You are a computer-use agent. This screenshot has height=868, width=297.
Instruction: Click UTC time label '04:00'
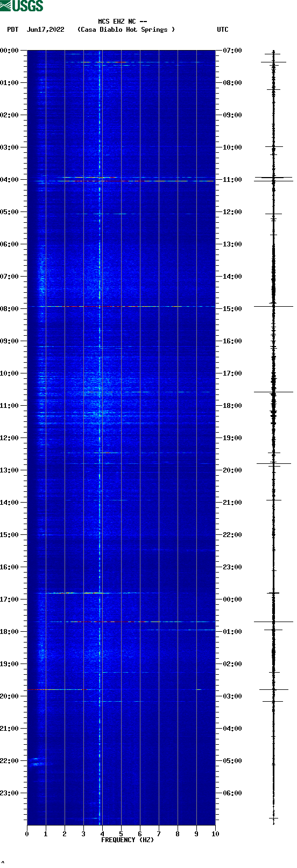(x=232, y=729)
